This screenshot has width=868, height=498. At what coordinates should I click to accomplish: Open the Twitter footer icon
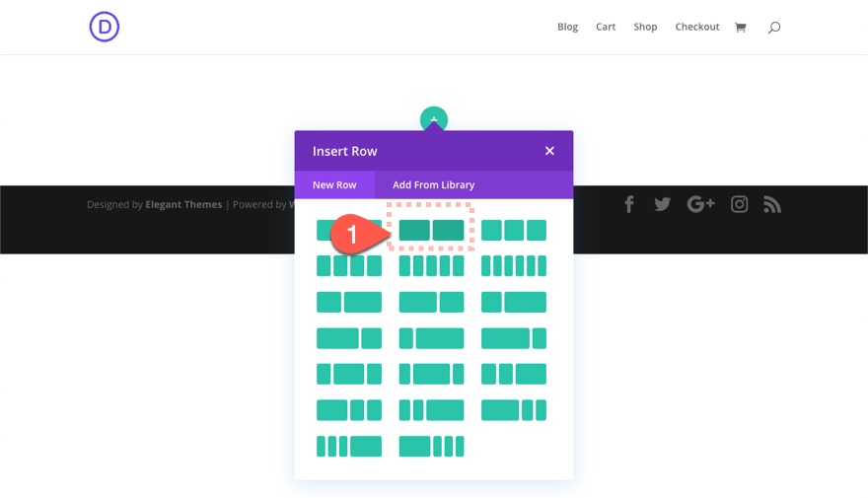pyautogui.click(x=662, y=204)
